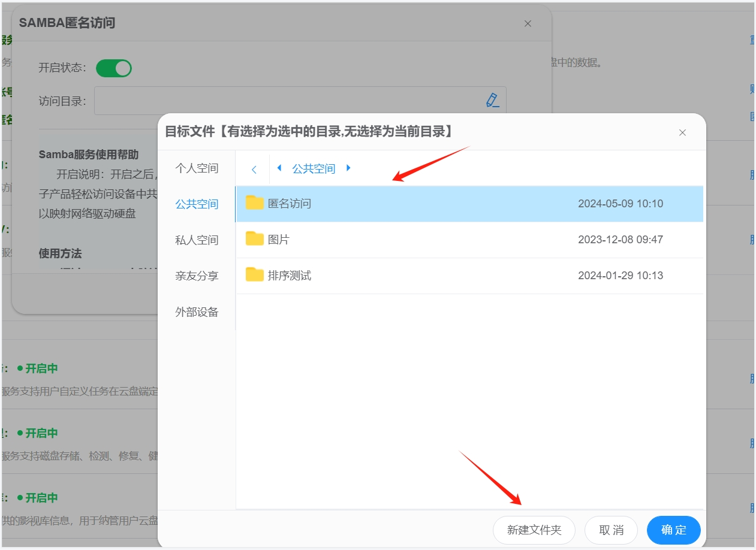Viewport: 756px width, 550px height.
Task: Click the date 2024-05-09 10:10
Action: pyautogui.click(x=621, y=204)
